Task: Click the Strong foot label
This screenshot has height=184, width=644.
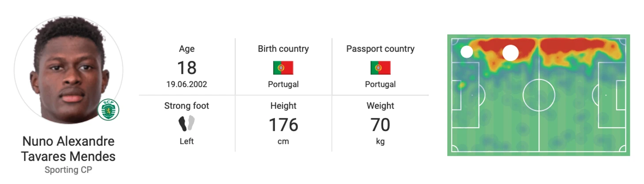Action: 187,106
